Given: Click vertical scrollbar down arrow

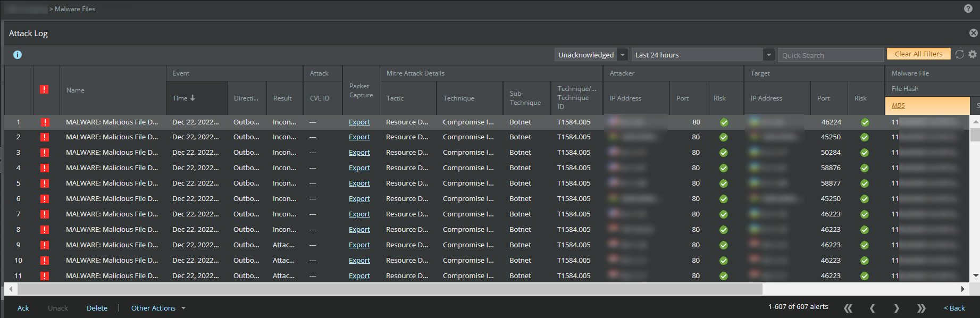Looking at the screenshot, I should point(975,275).
